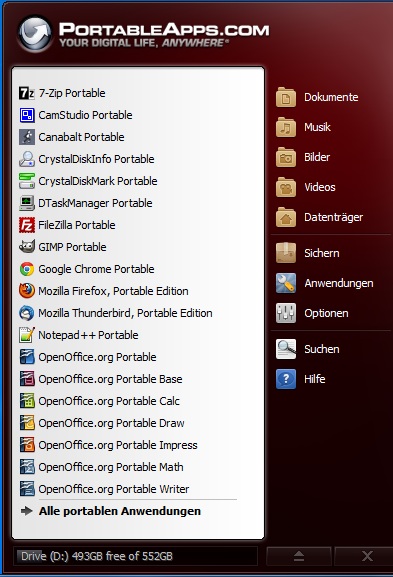Image resolution: width=393 pixels, height=577 pixels.
Task: Select DTaskManager Portable label
Action: tap(95, 203)
